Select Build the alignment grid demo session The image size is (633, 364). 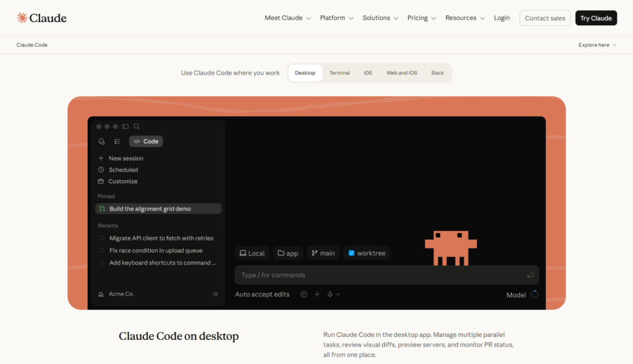coord(158,209)
